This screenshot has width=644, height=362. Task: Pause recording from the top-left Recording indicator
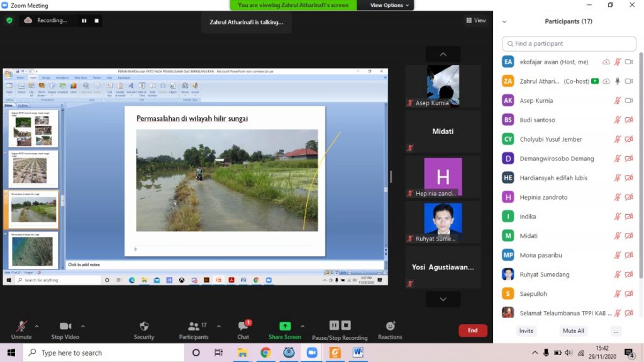[x=84, y=21]
